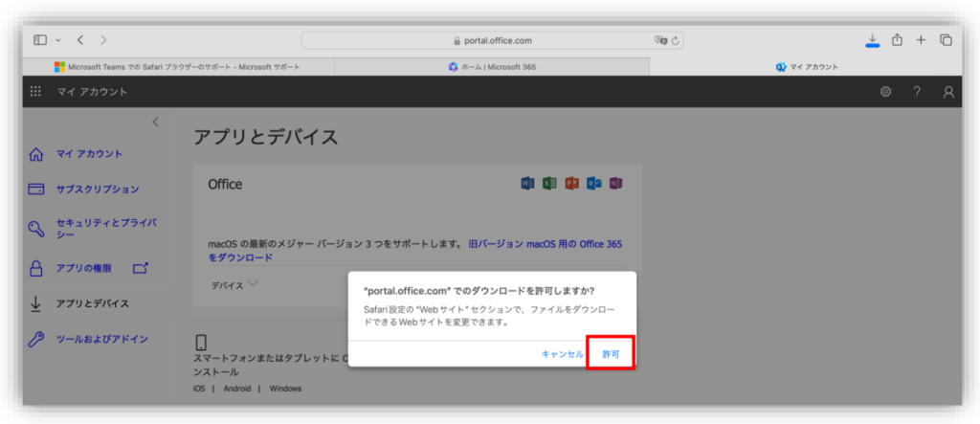This screenshot has width=980, height=424.
Task: Open the help question mark
Action: click(917, 92)
